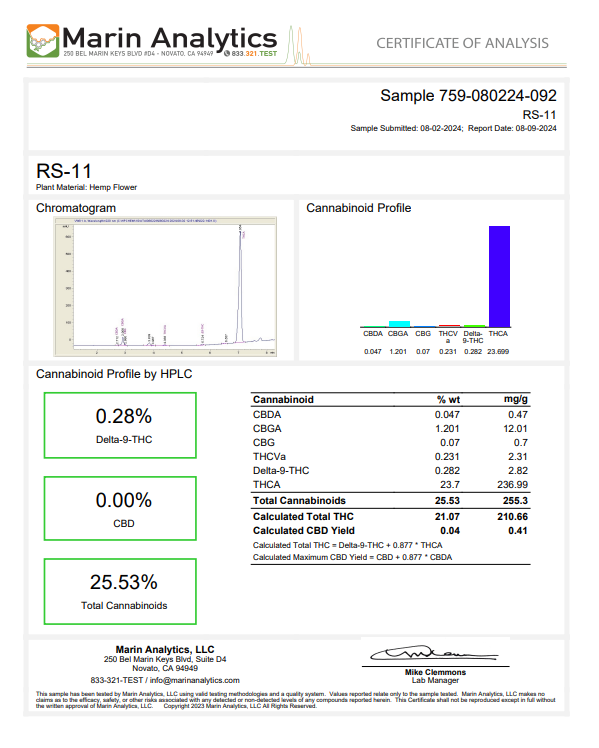Click the 'CERTIFICATE OF ANALYSIS' heading
The image size is (599, 748).
pos(462,43)
